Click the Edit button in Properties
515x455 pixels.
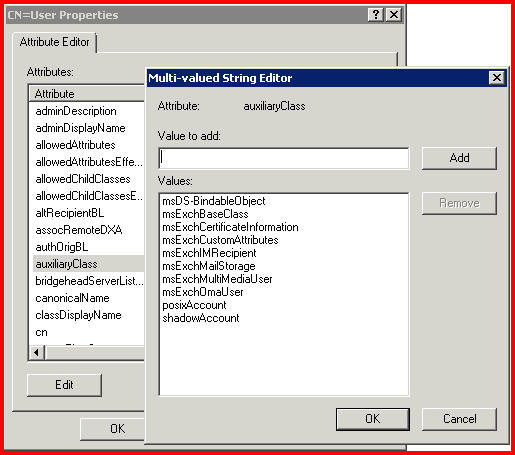[64, 385]
